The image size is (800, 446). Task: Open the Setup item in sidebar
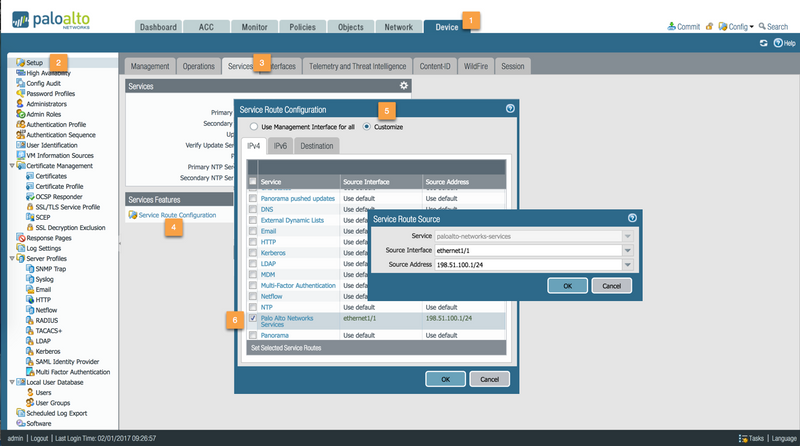click(34, 63)
